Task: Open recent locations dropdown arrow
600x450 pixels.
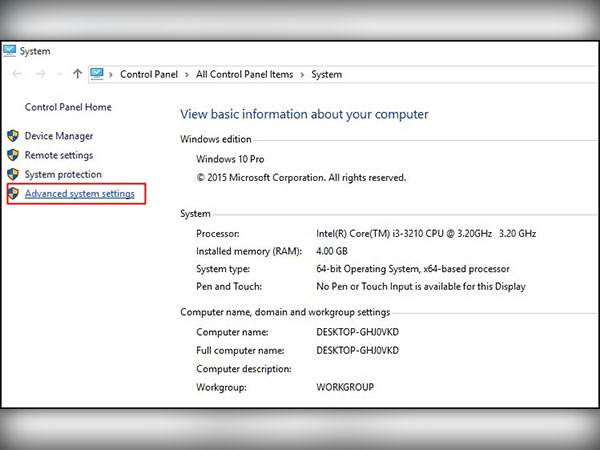Action: (x=59, y=74)
